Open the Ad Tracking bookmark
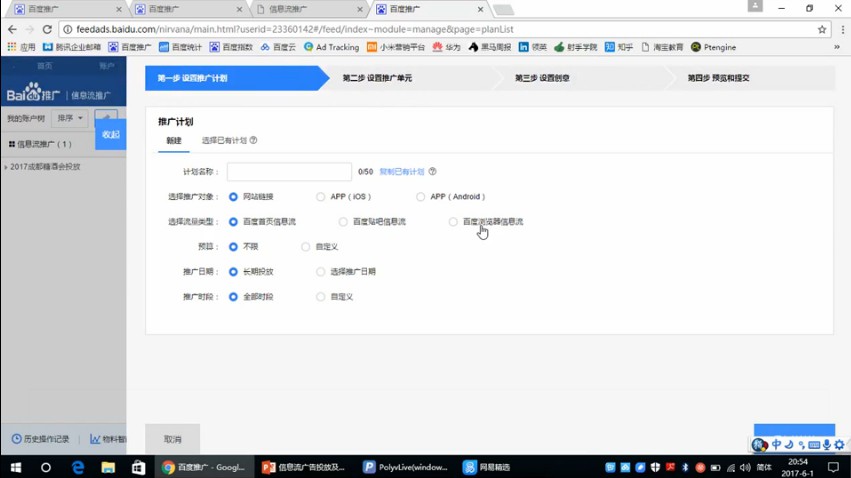 332,47
